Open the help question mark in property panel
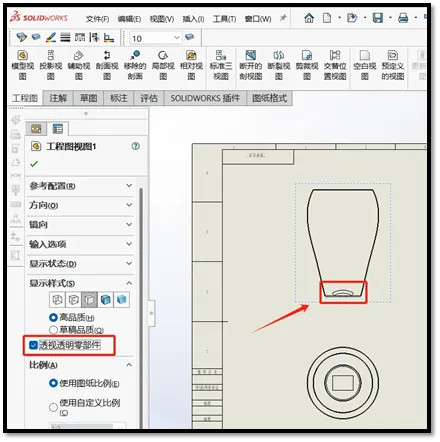The width and height of the screenshot is (440, 442). click(x=135, y=146)
